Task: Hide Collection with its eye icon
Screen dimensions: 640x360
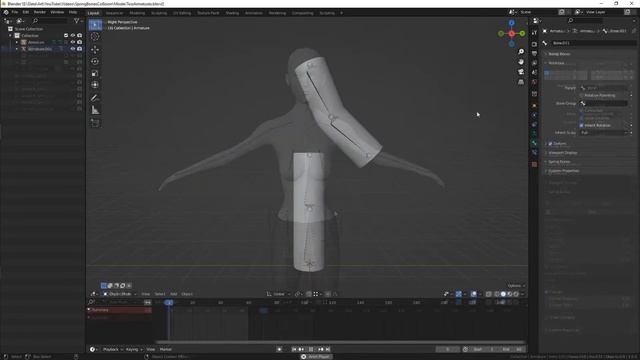Action: (x=73, y=36)
